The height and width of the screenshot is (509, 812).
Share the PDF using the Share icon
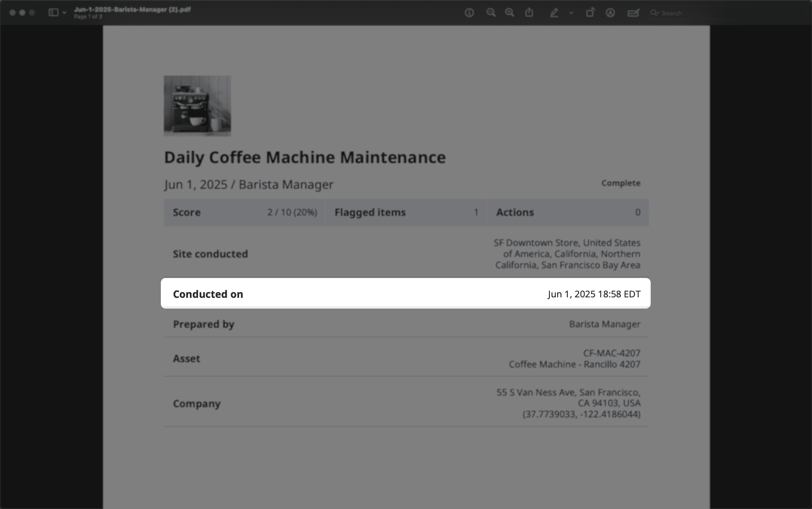529,13
